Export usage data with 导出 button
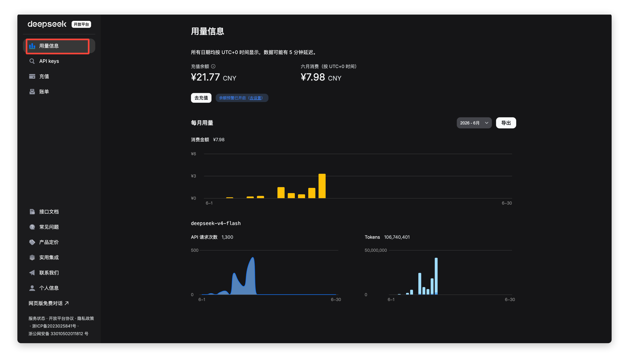 pos(506,123)
